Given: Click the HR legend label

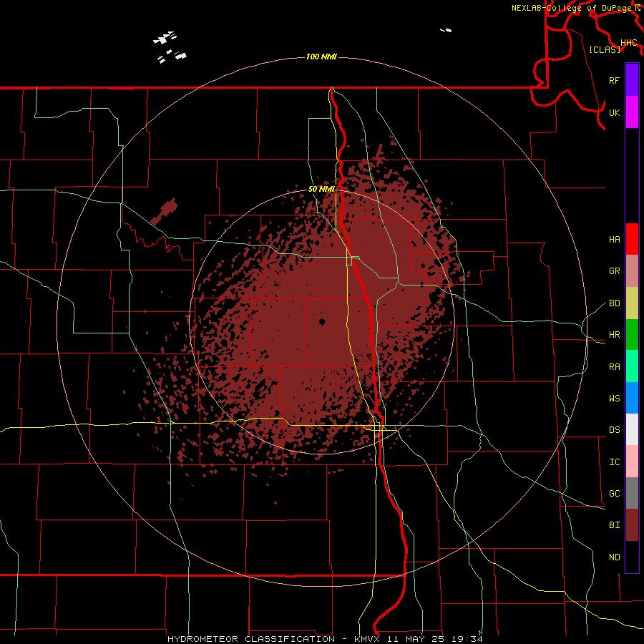Looking at the screenshot, I should (x=614, y=335).
